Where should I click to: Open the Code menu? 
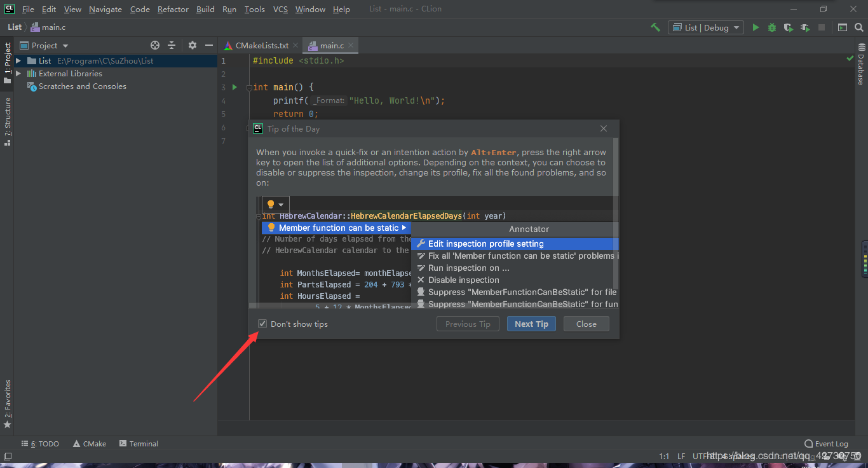[140, 10]
